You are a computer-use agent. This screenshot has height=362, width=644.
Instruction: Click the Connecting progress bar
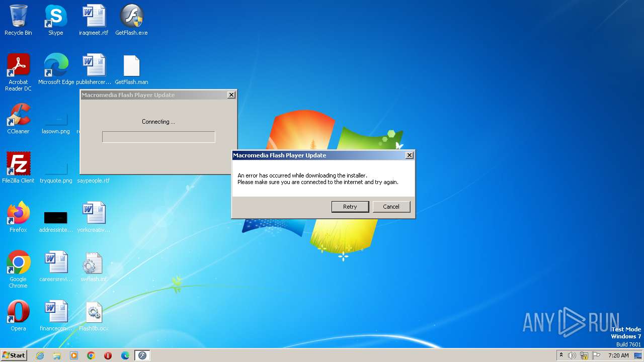158,137
